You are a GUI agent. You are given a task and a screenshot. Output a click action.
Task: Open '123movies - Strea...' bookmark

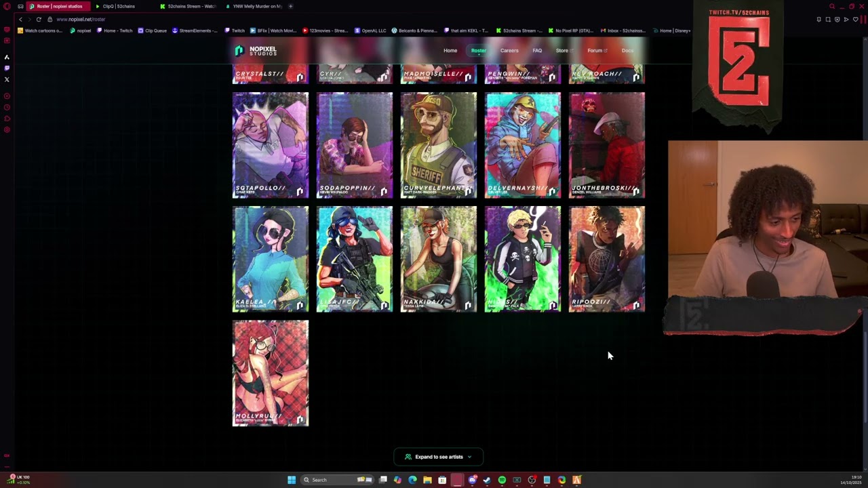[325, 30]
